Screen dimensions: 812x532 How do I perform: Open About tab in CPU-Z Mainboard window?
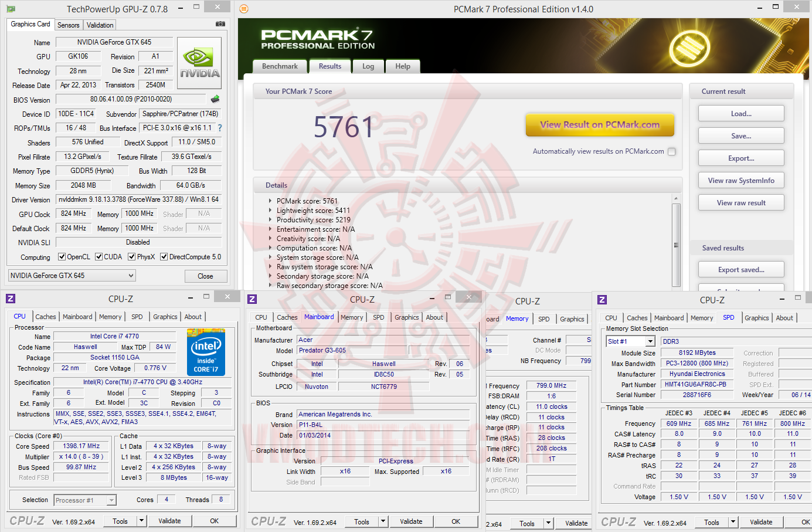(x=434, y=317)
